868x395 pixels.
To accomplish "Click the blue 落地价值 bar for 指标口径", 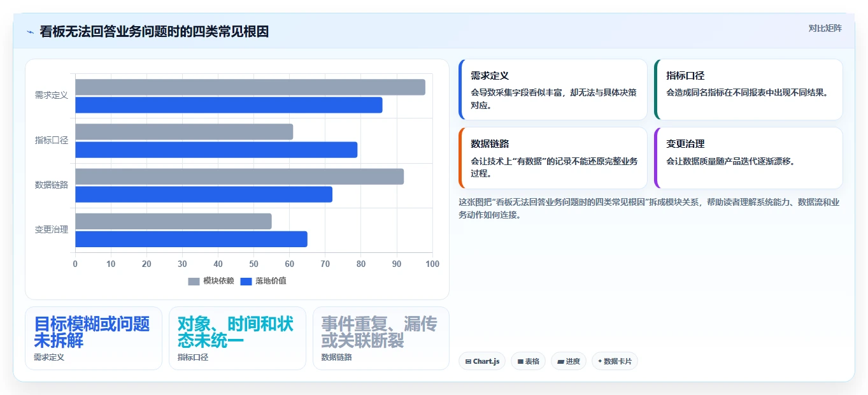I will [x=217, y=150].
